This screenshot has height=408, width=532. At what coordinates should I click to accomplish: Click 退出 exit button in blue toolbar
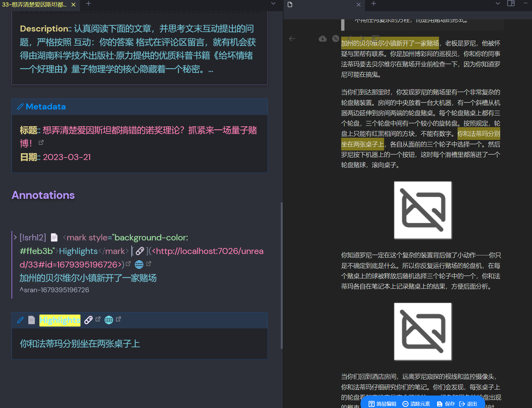[x=468, y=404]
